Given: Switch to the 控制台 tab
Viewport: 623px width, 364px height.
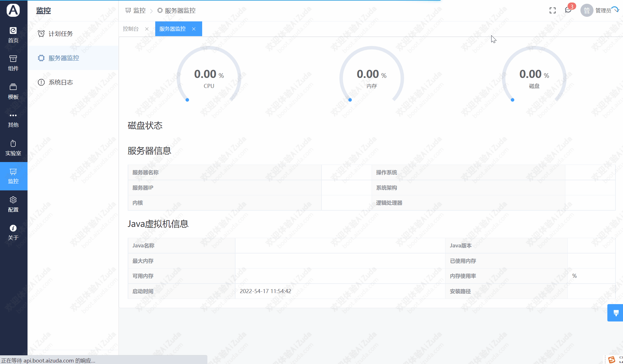Looking at the screenshot, I should (x=131, y=29).
